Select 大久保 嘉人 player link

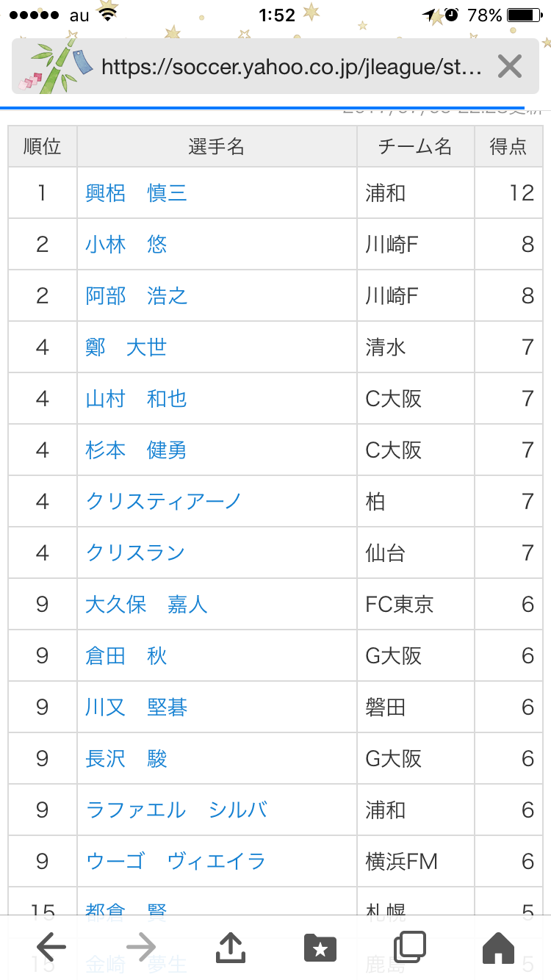click(146, 604)
